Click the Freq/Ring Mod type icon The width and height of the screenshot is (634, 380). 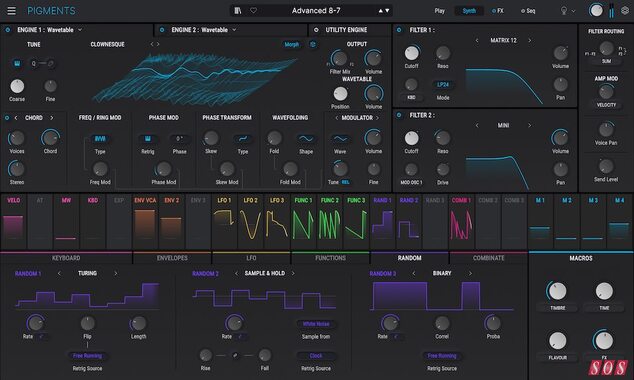point(100,139)
